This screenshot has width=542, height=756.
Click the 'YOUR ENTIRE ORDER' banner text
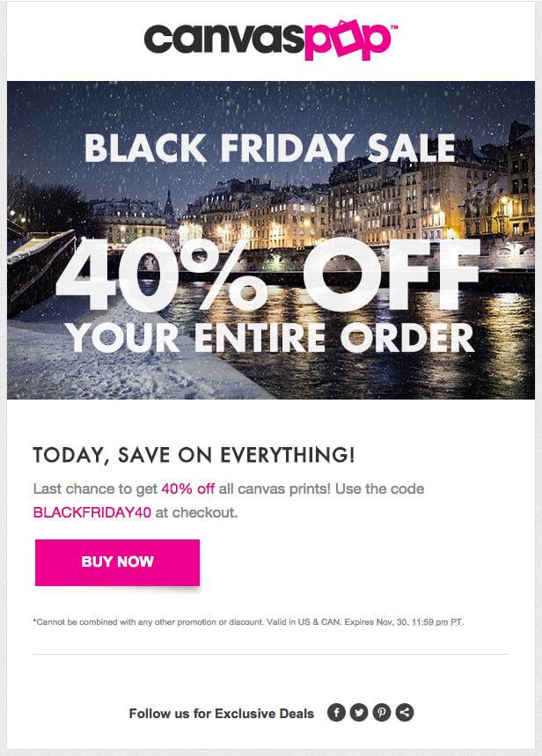pos(270,338)
